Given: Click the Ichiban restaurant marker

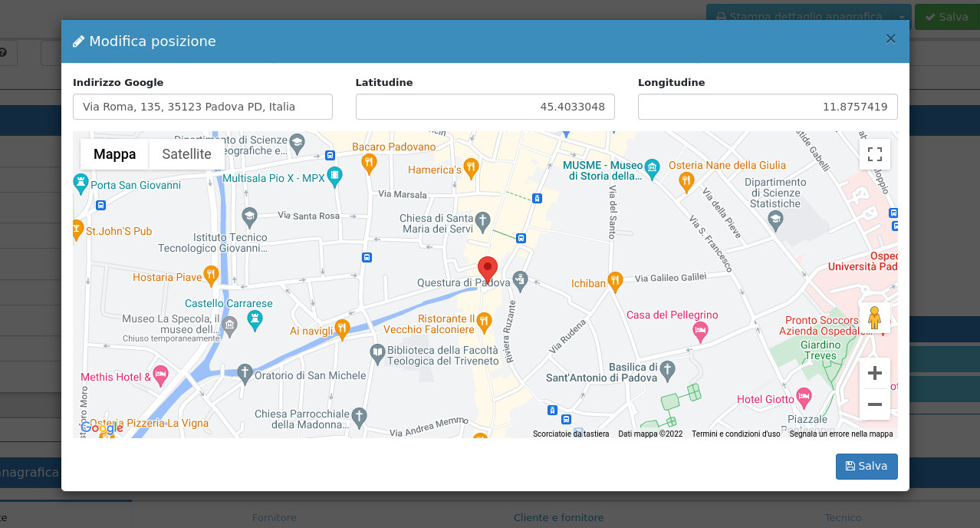Looking at the screenshot, I should 614,282.
